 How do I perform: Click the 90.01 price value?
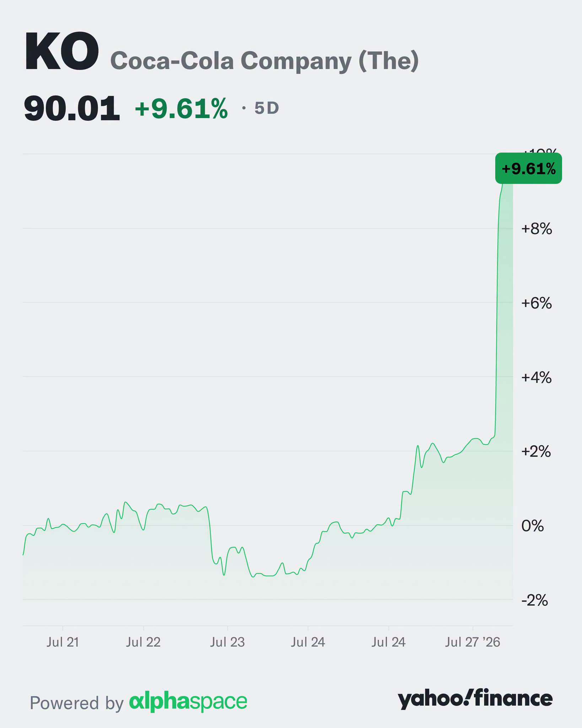[72, 108]
